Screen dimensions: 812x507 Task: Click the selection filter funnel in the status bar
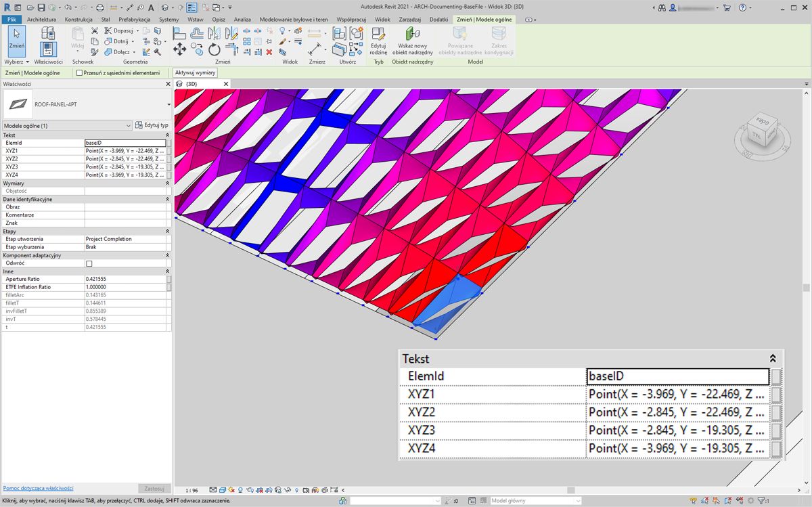[761, 501]
